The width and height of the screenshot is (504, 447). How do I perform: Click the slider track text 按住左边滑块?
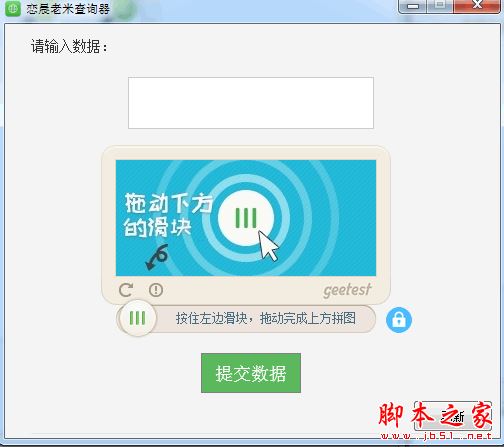tap(211, 318)
